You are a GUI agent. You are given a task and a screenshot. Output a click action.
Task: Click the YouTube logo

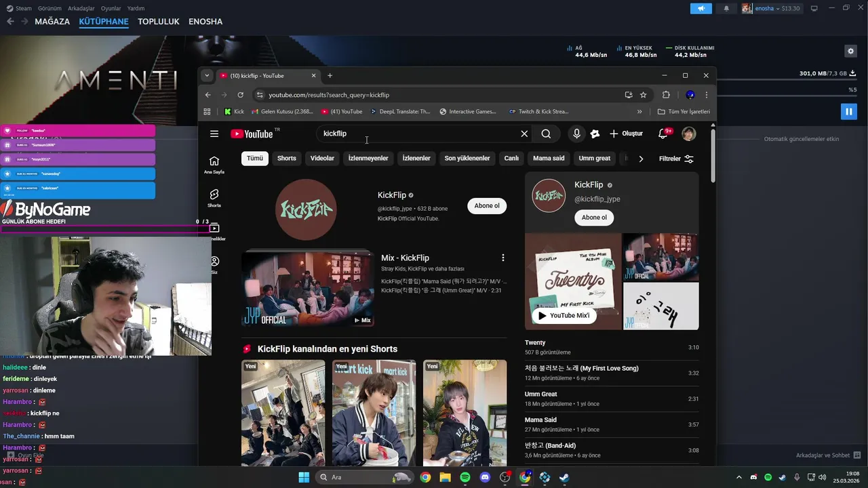click(252, 134)
